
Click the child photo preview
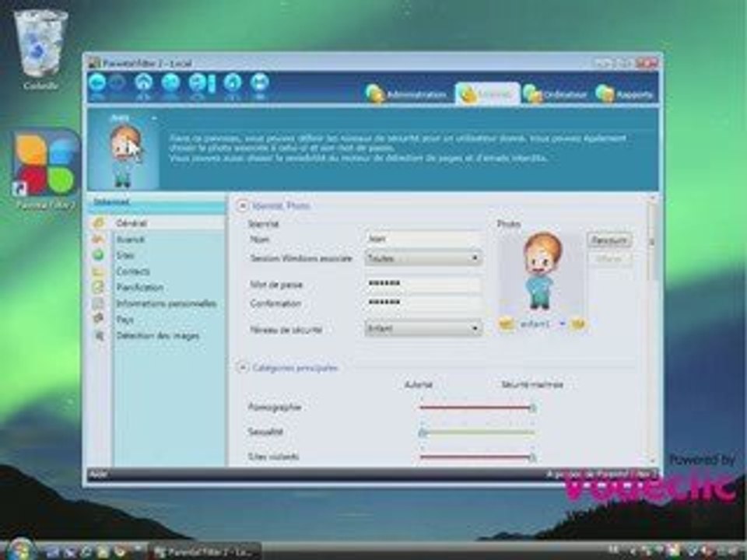pos(542,272)
